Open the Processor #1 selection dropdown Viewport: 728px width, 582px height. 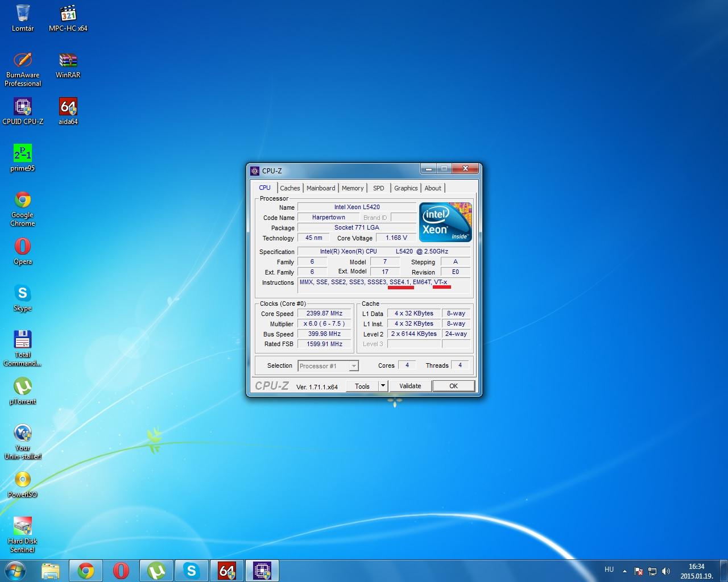point(328,366)
